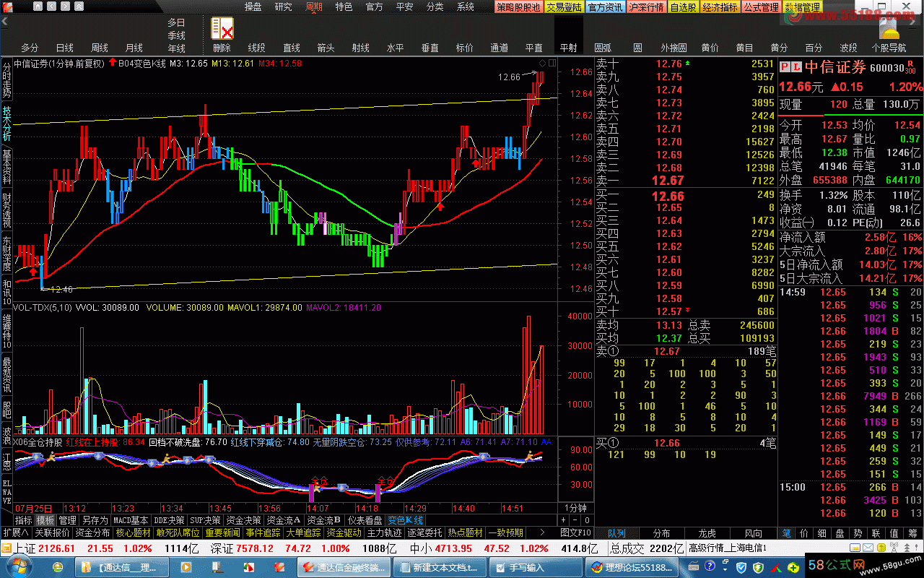The image size is (924, 578).
Task: Switch to MACD基本 indicator tab
Action: (132, 520)
